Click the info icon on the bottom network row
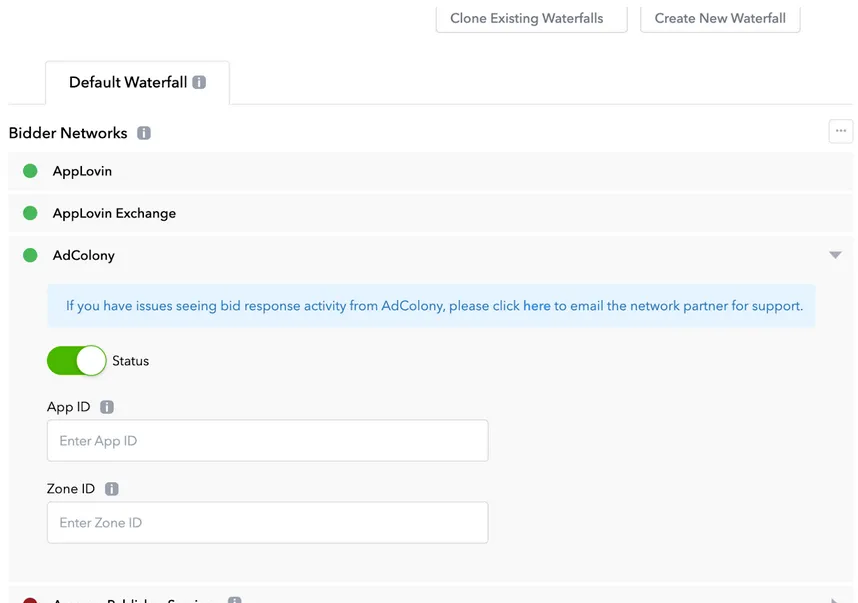Image resolution: width=858 pixels, height=603 pixels. tap(233, 598)
